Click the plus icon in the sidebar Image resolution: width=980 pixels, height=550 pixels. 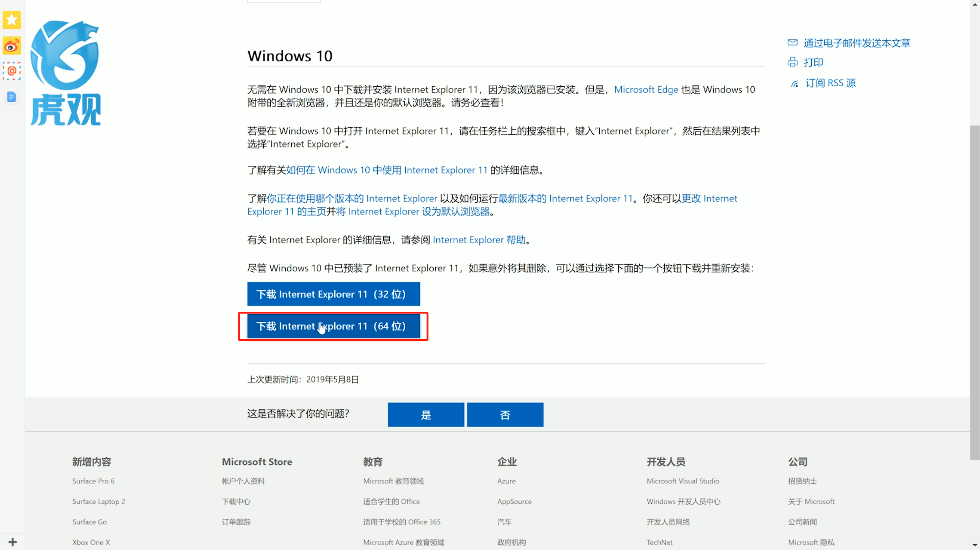(13, 542)
